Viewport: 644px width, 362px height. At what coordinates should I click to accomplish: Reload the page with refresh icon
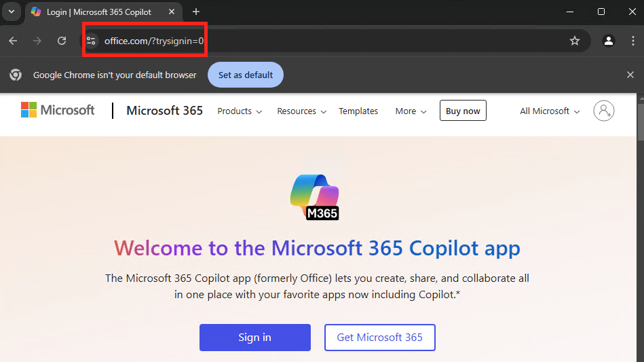(x=62, y=41)
